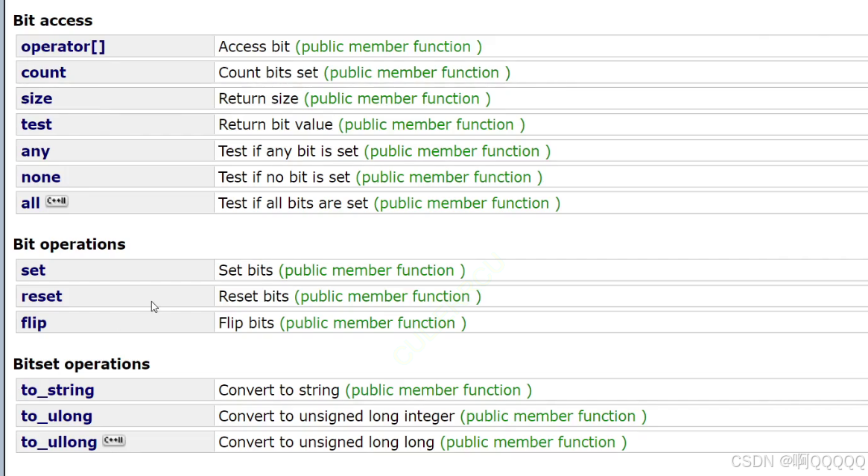This screenshot has width=868, height=476.
Task: Open the set function link
Action: 34,270
